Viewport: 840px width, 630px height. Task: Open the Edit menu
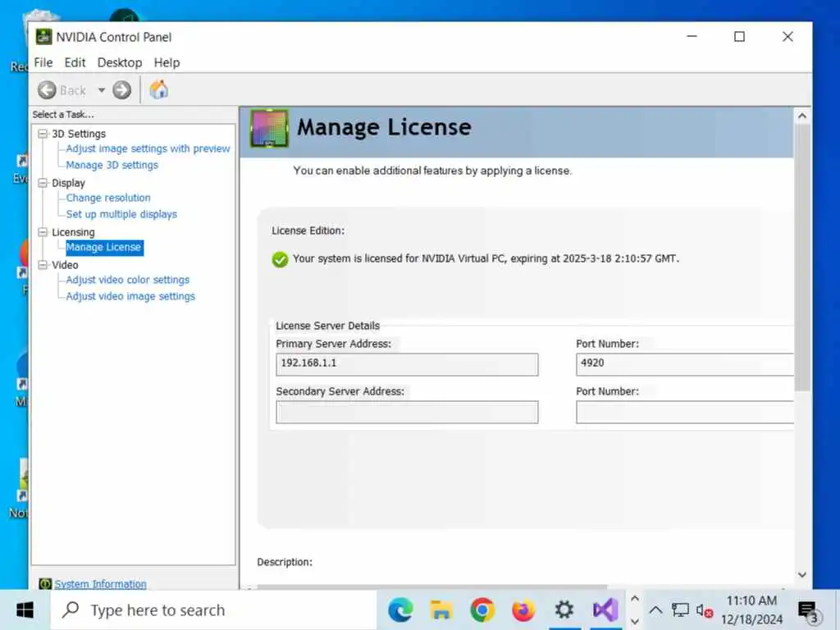pyautogui.click(x=75, y=62)
